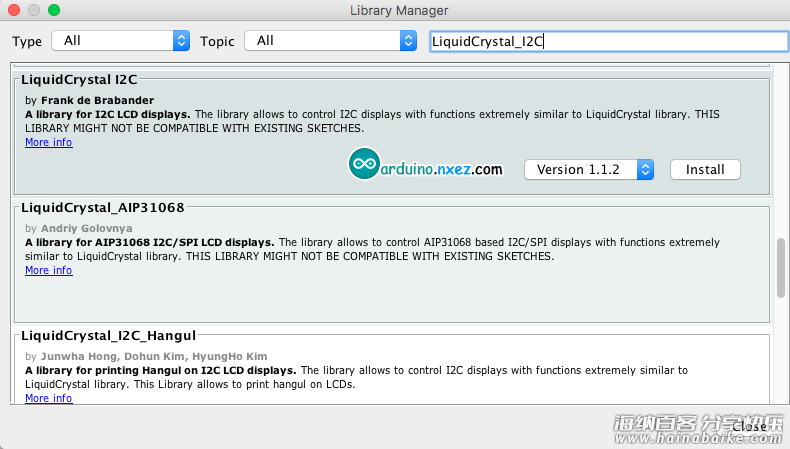This screenshot has height=449, width=790.
Task: Select the LiquidCrystal_I2C_Hangul library entry
Action: pyautogui.click(x=392, y=367)
